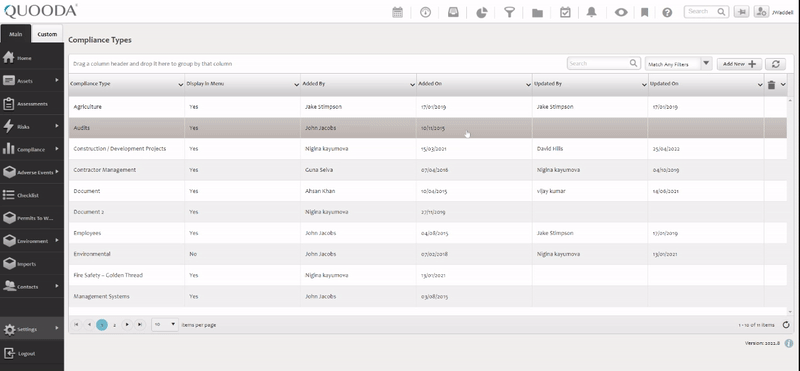Select the Contractor Management row
The image size is (800, 371).
428,170
